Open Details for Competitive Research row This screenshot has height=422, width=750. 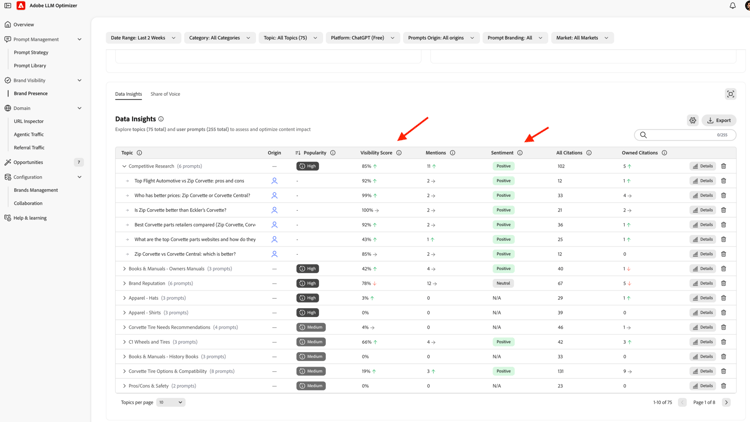coord(702,167)
